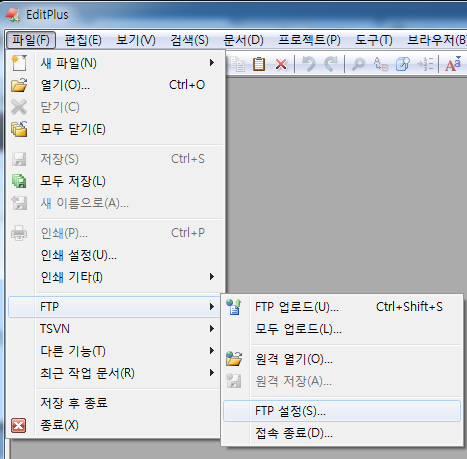Screen dimensions: 467x459
Task: Expand the 최근 작업 문서(R) submenu arrow
Action: 212,373
